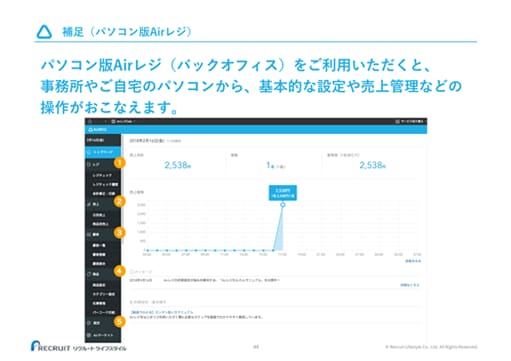Open 商品設定 under the 商品 section
The height and width of the screenshot is (361, 511).
tap(99, 285)
